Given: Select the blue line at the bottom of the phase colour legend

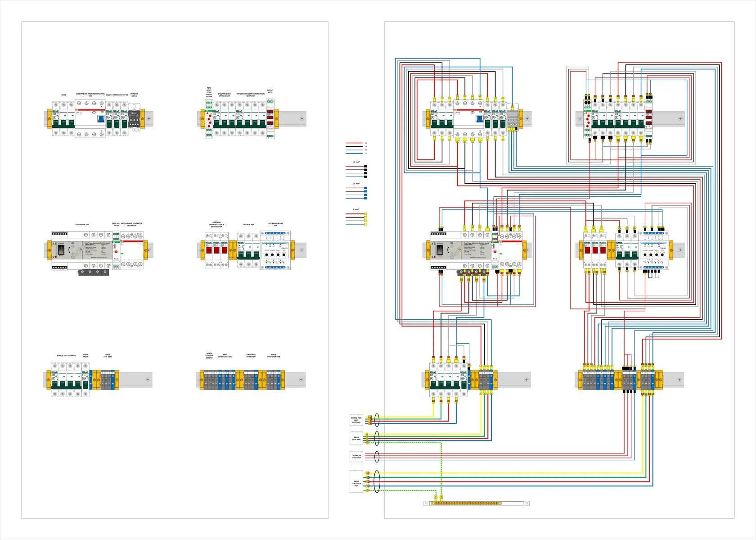Looking at the screenshot, I should (354, 154).
